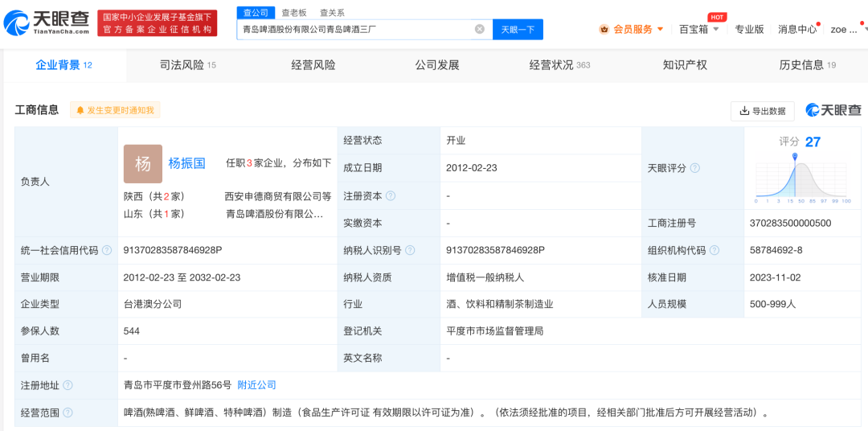868x431 pixels.
Task: Switch to the 企业背景 tab
Action: [x=64, y=65]
